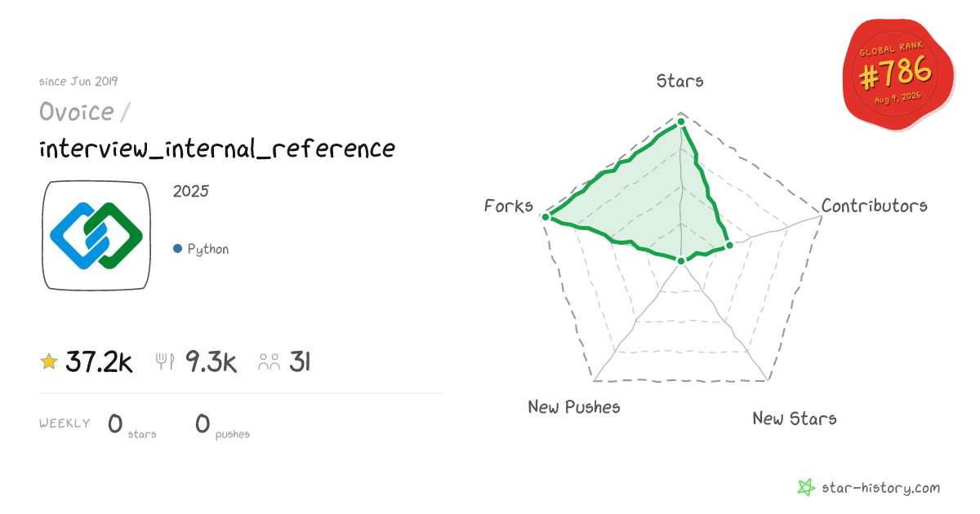Click the gold star icon beside 37.2k
The image size is (980, 514).
tap(49, 361)
